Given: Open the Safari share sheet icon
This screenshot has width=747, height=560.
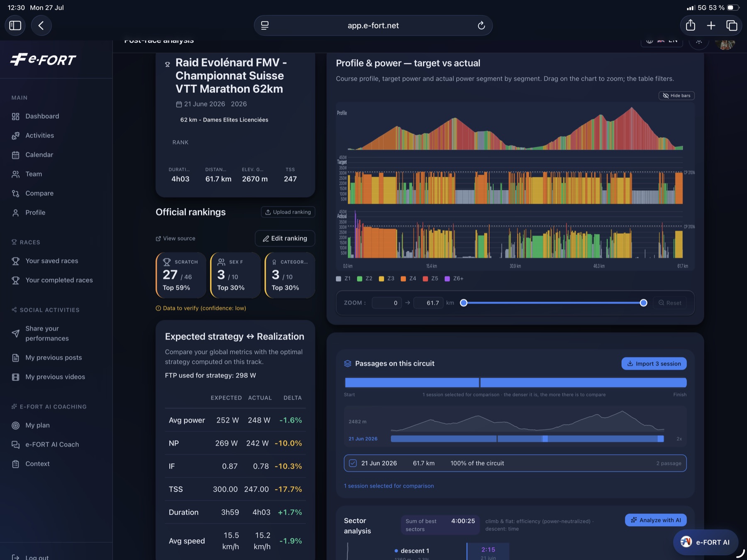Looking at the screenshot, I should coord(691,25).
